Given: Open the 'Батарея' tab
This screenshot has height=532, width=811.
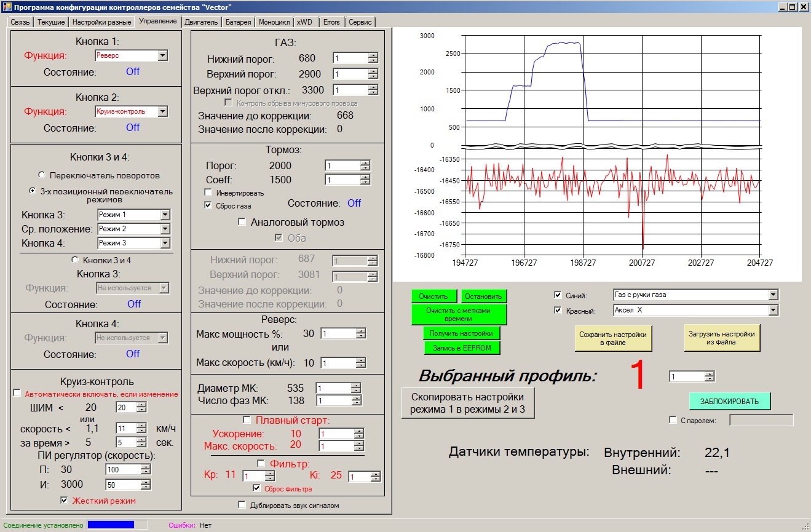Looking at the screenshot, I should point(238,22).
